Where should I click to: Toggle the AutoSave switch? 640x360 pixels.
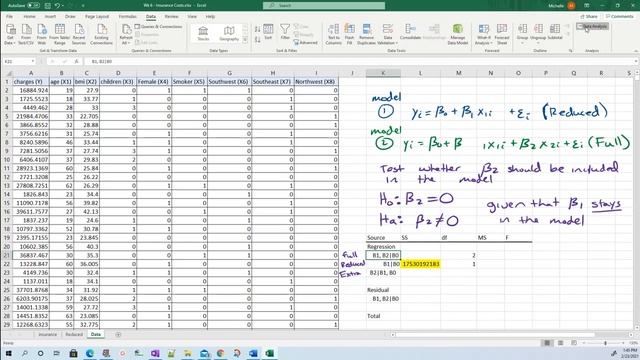click(x=33, y=6)
